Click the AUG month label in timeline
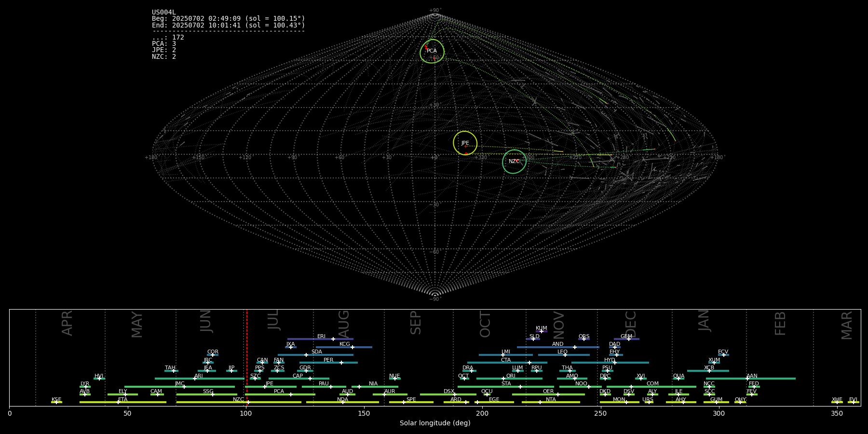This screenshot has height=434, width=868. coord(344,324)
